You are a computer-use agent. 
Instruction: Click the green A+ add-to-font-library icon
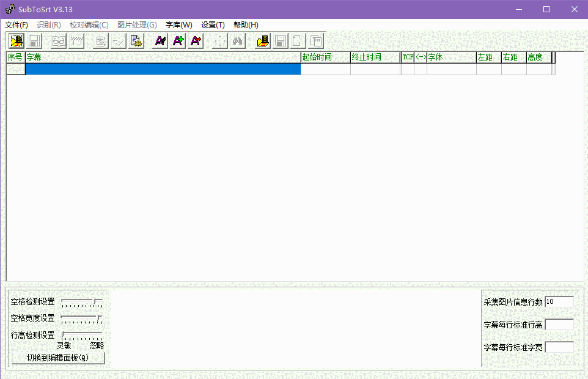point(177,40)
